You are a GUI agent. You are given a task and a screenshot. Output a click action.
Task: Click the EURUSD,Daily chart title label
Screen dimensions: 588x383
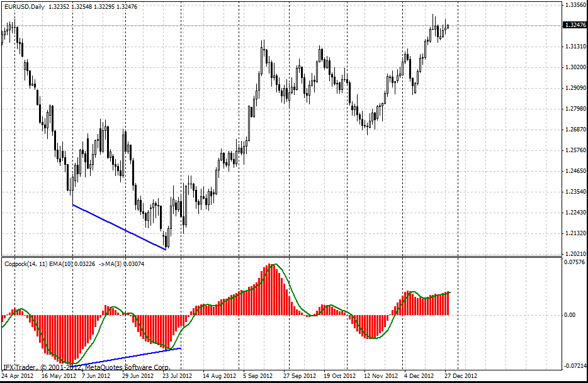25,6
